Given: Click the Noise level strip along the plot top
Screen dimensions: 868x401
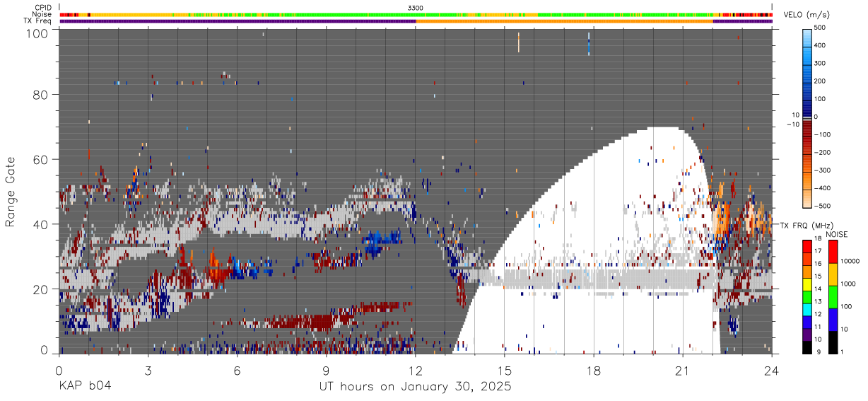Looking at the screenshot, I should coord(416,14).
